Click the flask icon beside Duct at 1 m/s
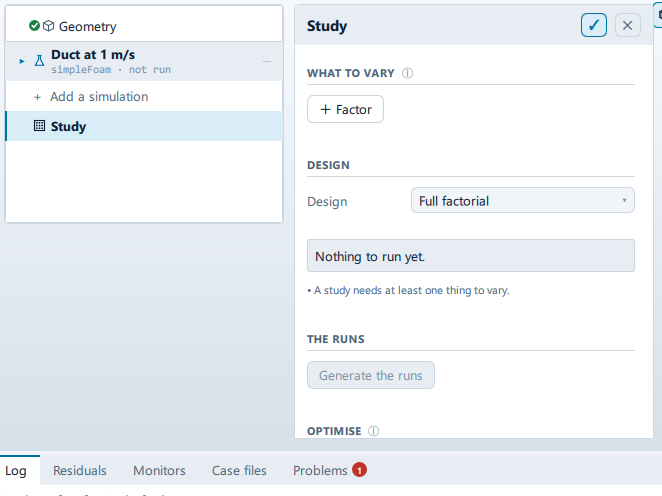This screenshot has width=662, height=496. [x=39, y=61]
